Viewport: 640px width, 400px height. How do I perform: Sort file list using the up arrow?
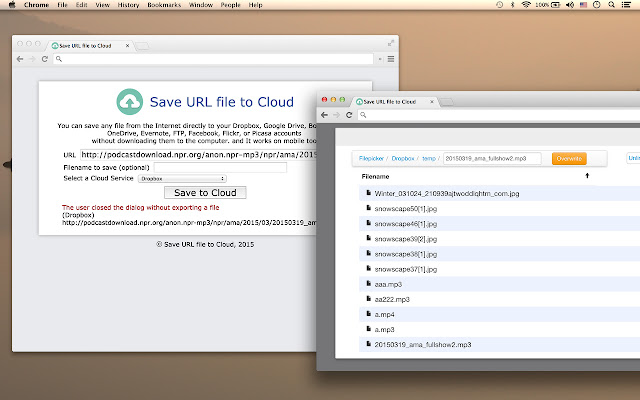coord(587,176)
